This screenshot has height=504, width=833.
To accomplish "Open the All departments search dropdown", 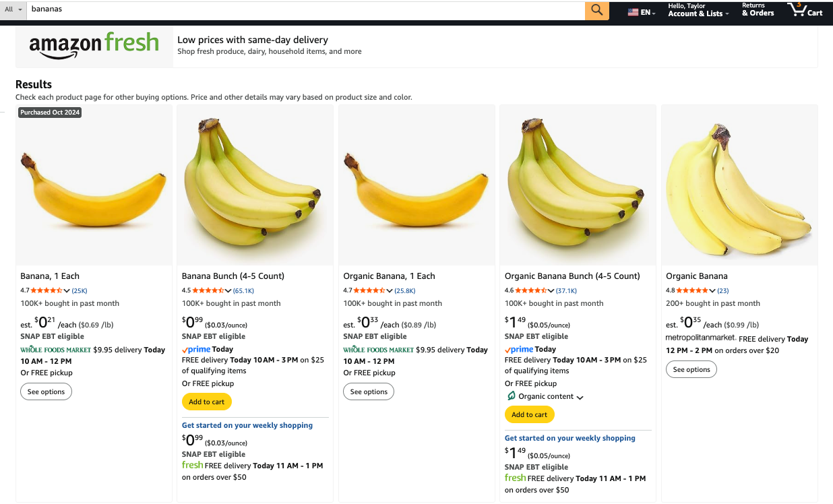I will pyautogui.click(x=13, y=9).
